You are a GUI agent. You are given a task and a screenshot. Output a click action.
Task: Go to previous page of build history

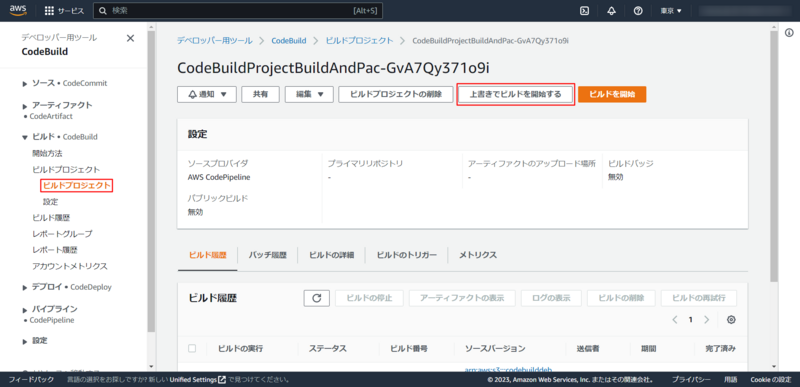674,320
